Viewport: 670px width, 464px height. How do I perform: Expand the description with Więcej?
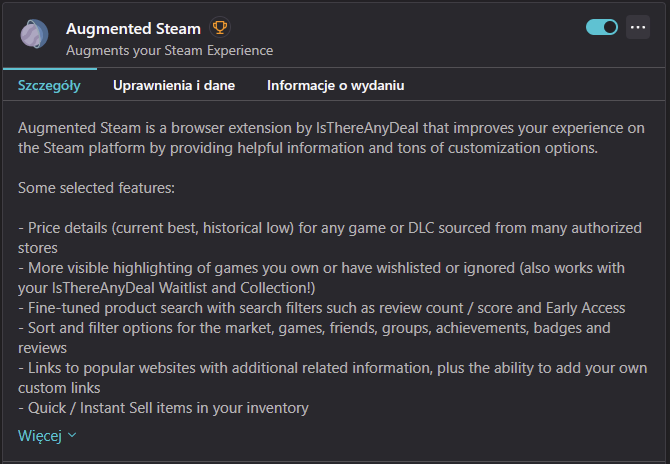40,435
